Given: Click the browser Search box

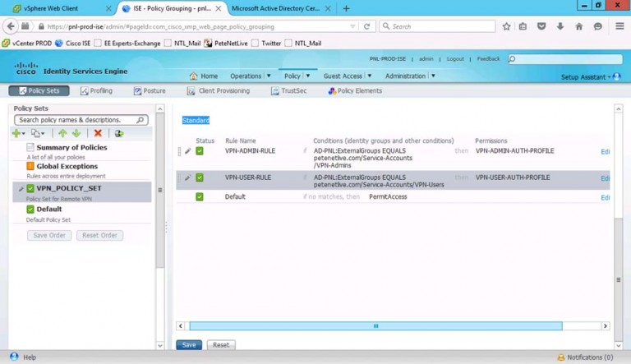Looking at the screenshot, I should (437, 26).
